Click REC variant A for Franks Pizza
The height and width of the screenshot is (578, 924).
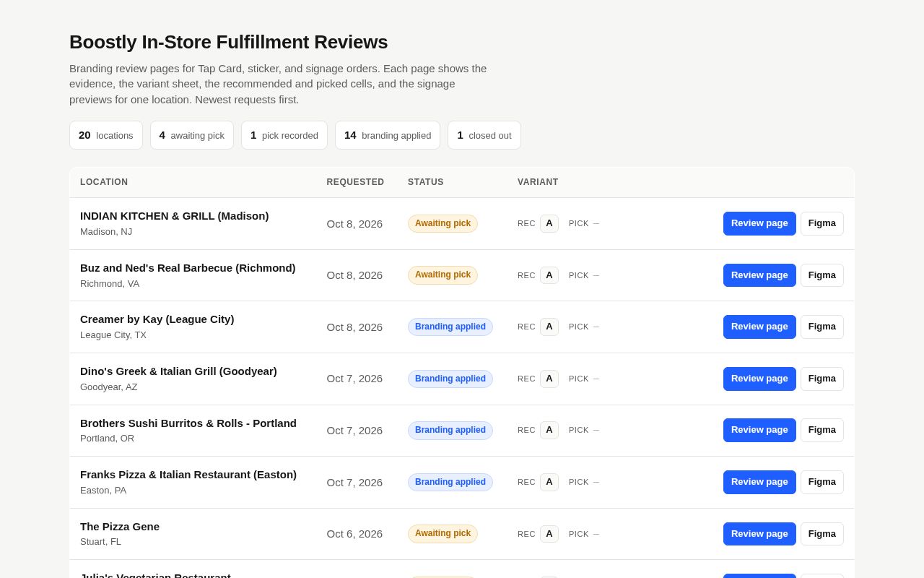[x=549, y=482]
